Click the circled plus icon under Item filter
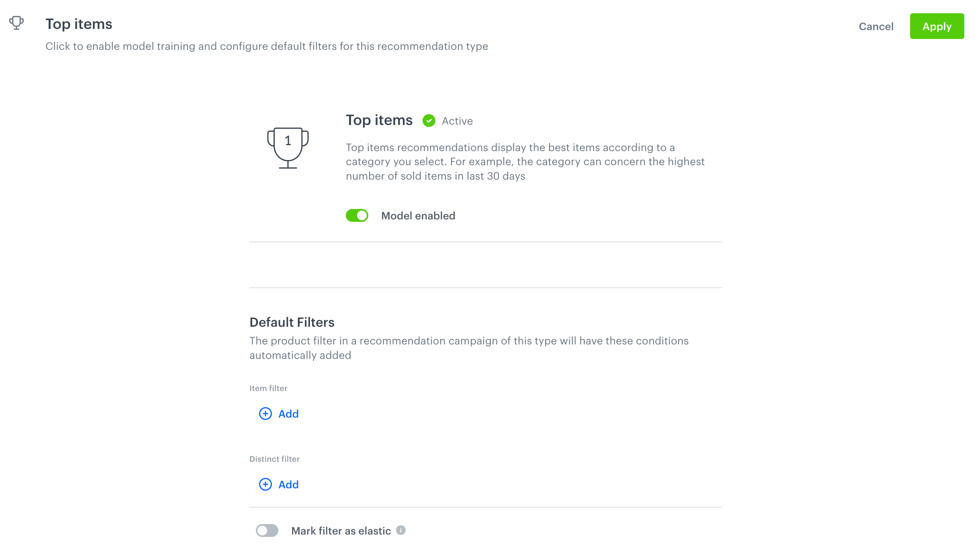980x549 pixels. (x=265, y=414)
